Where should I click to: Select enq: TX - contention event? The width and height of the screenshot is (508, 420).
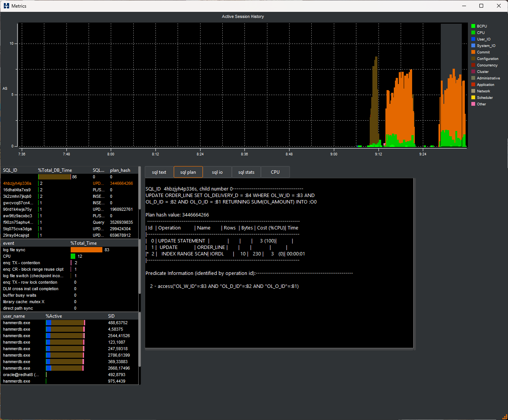[69, 263]
